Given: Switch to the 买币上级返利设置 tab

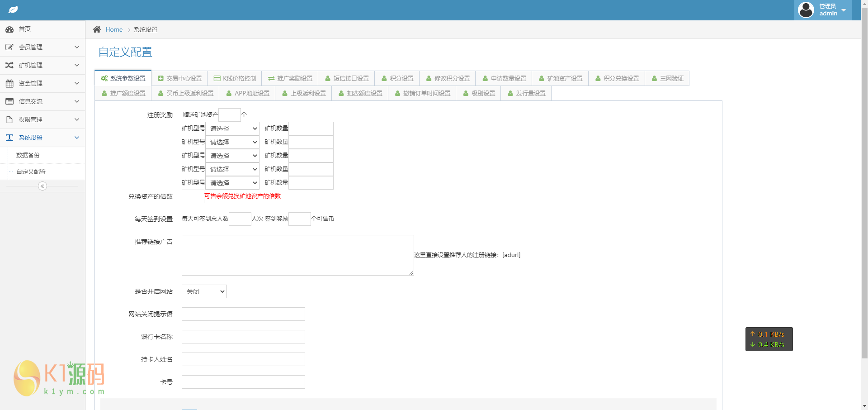Looking at the screenshot, I should pos(185,93).
